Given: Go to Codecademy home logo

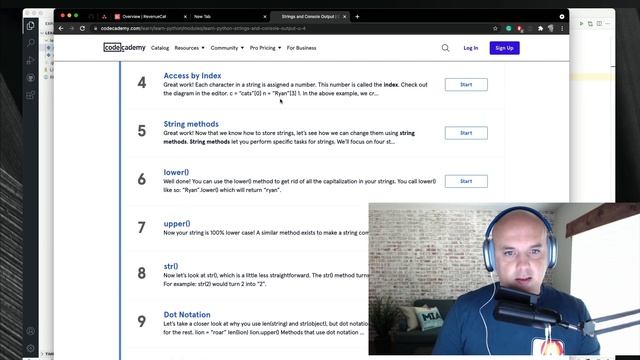Looking at the screenshot, I should [124, 47].
